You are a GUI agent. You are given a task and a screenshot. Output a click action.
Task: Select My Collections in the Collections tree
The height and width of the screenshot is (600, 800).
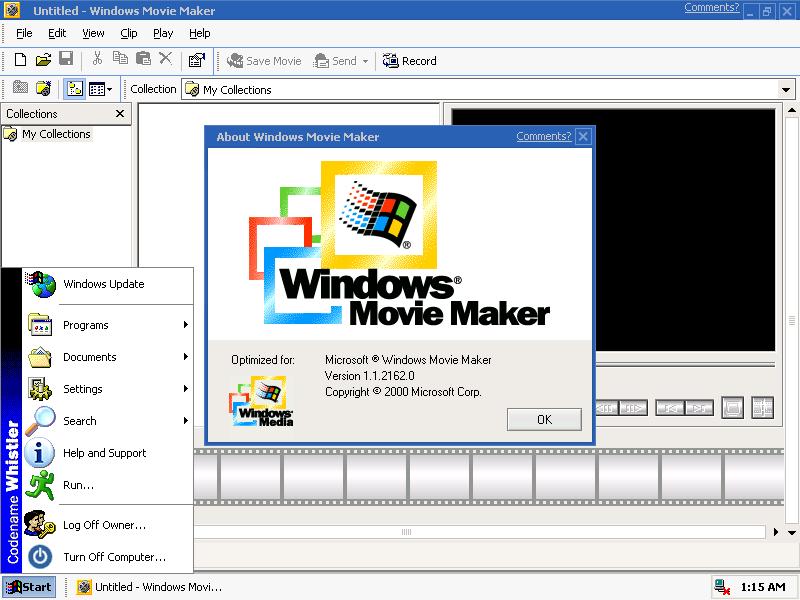pos(56,134)
